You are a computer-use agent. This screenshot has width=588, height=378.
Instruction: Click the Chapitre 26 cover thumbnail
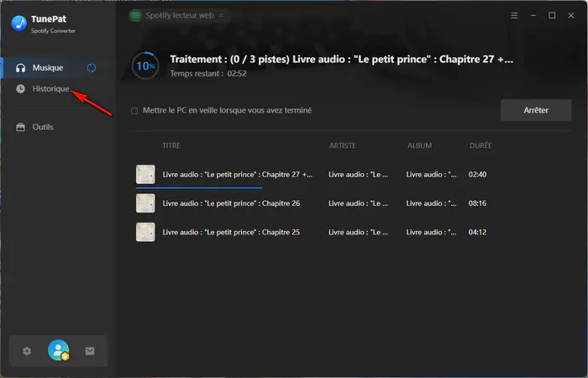(145, 203)
